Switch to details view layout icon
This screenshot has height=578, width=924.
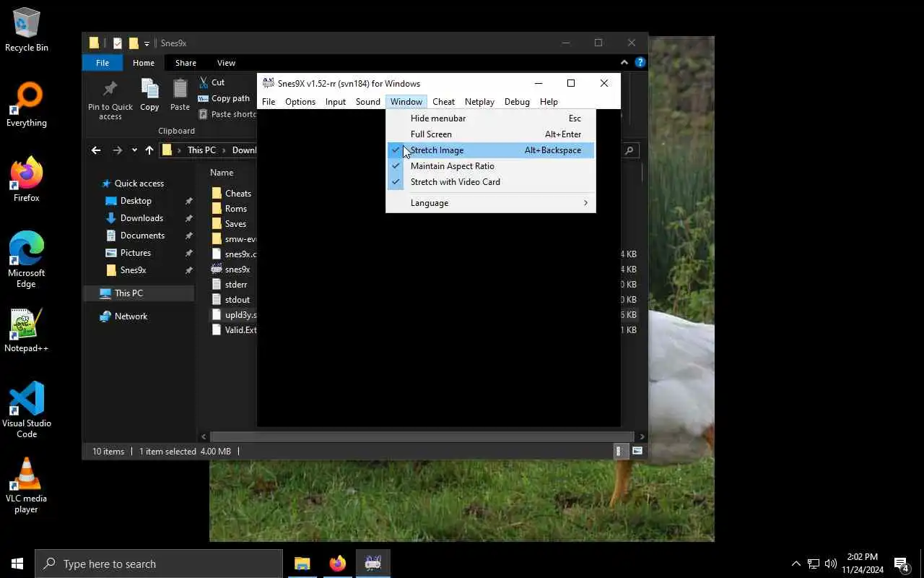pos(619,451)
